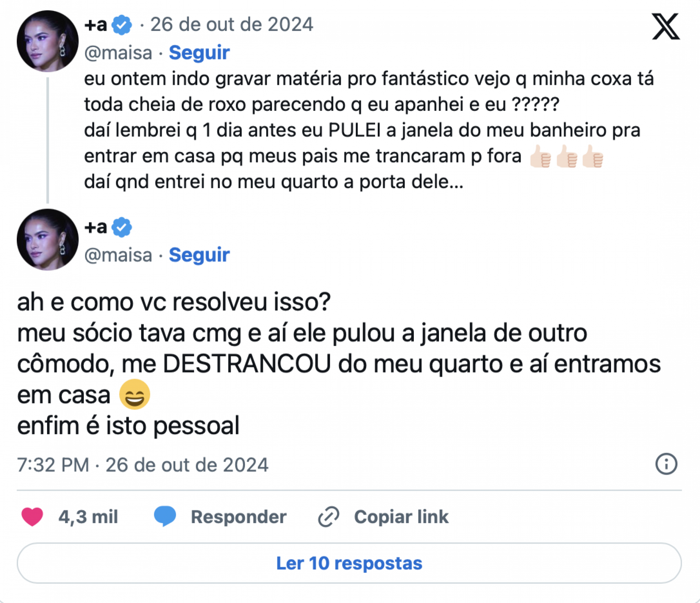
Task: Select the first @maisa profile avatar
Action: pyautogui.click(x=47, y=41)
